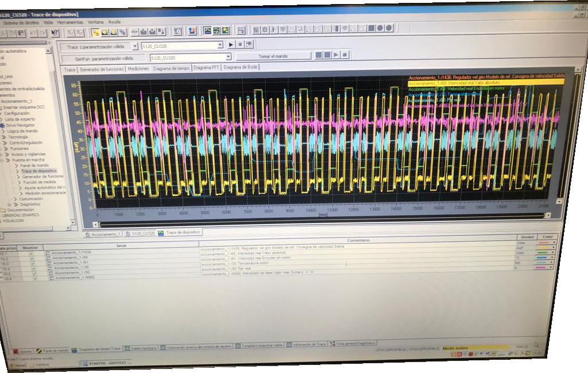Click the trace icon right of Trace stop
Viewport: 588px width, 373px height.
[249, 44]
